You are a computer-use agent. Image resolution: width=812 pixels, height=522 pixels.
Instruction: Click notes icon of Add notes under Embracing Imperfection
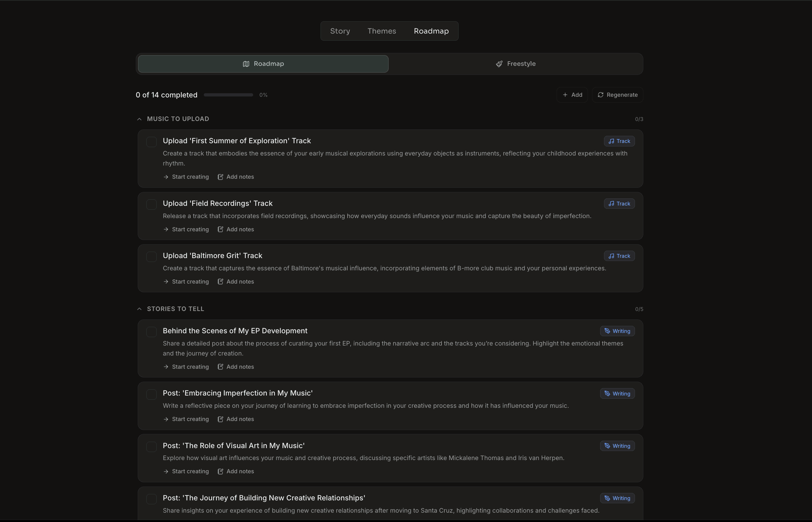220,419
